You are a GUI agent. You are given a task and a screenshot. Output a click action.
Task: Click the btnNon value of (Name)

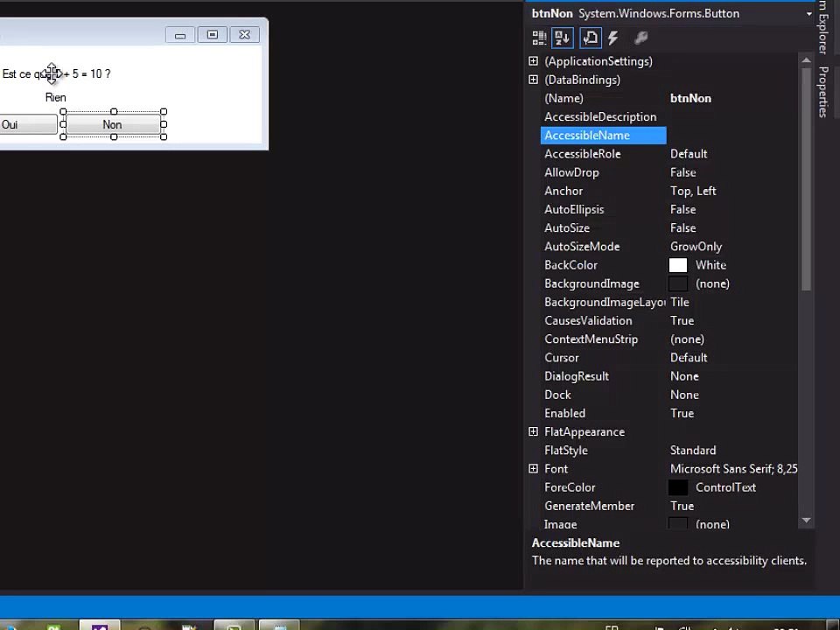click(x=690, y=99)
